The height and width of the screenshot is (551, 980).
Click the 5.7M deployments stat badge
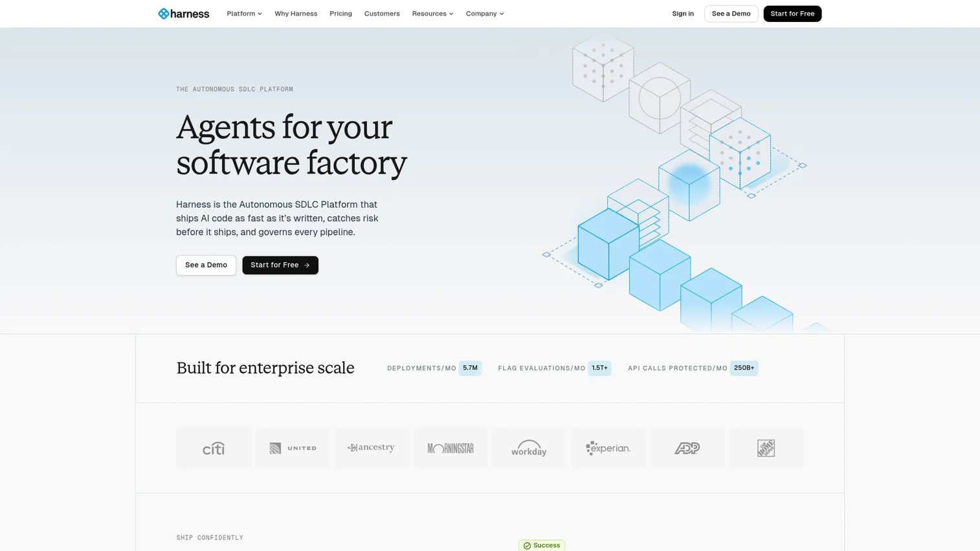[470, 368]
